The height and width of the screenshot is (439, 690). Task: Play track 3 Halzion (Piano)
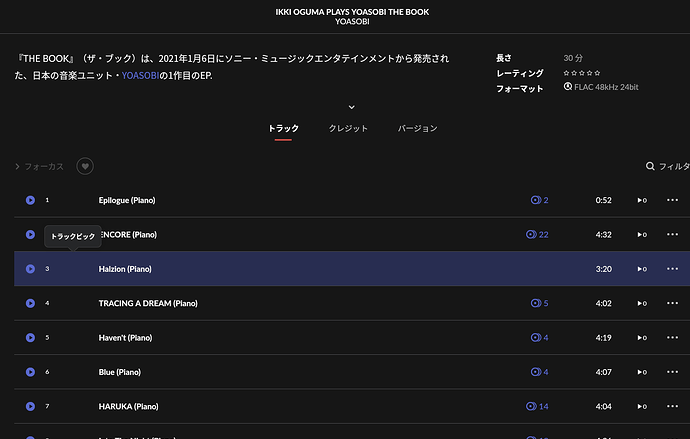pyautogui.click(x=30, y=269)
